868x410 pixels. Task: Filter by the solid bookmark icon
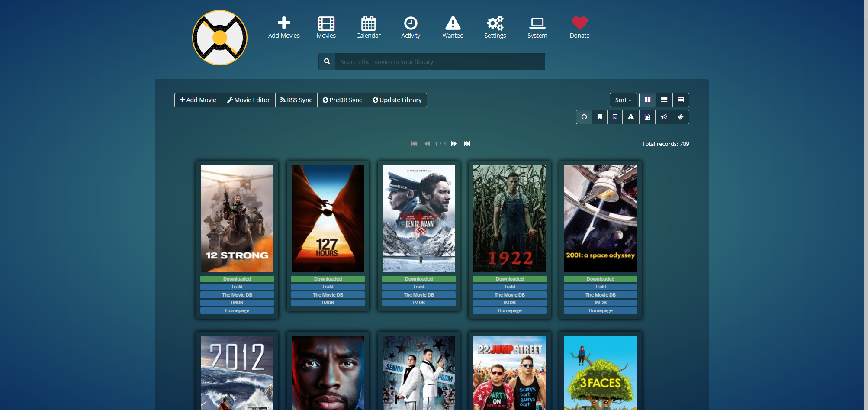(x=600, y=117)
